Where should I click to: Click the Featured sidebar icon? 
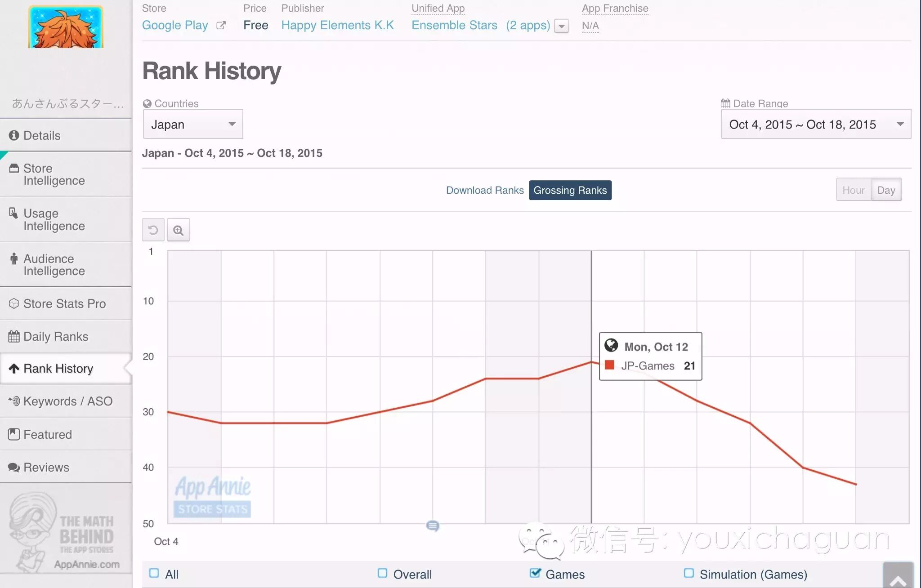(14, 434)
